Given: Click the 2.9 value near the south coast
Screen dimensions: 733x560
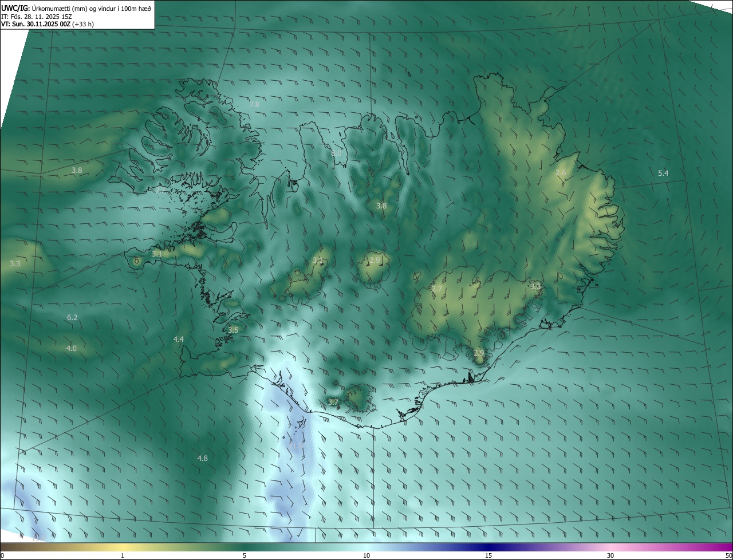Looking at the screenshot, I should [x=479, y=353].
